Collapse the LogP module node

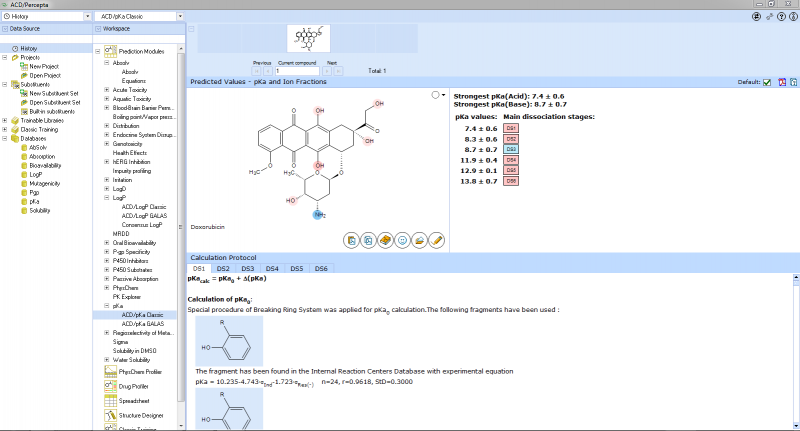107,198
